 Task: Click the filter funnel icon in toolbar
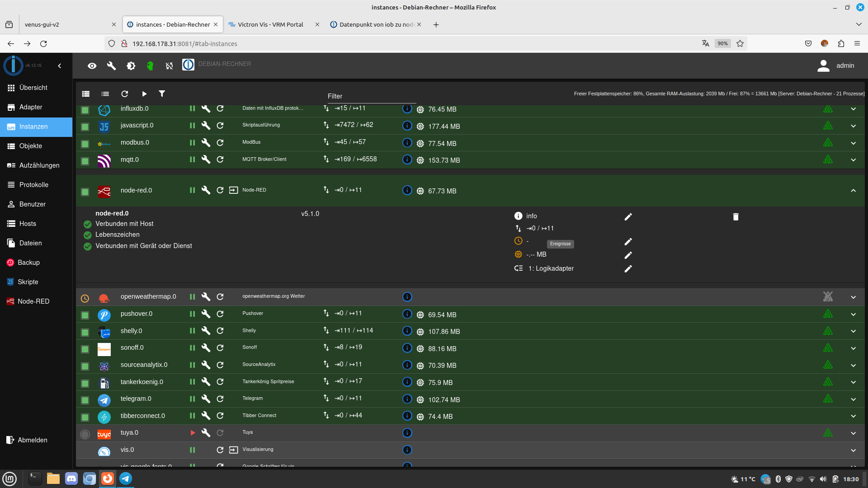(162, 94)
